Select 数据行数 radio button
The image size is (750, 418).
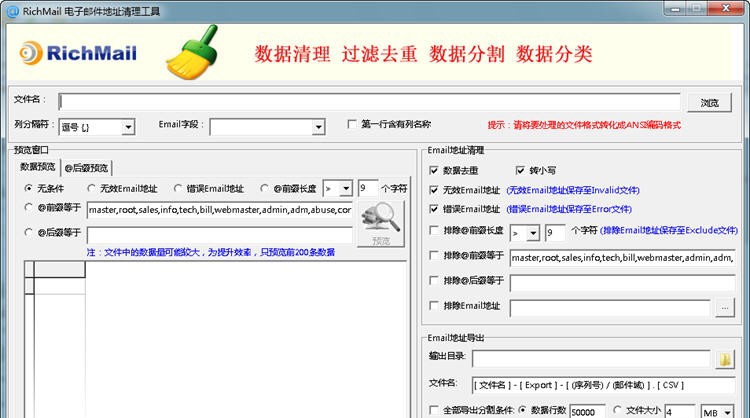[522, 410]
